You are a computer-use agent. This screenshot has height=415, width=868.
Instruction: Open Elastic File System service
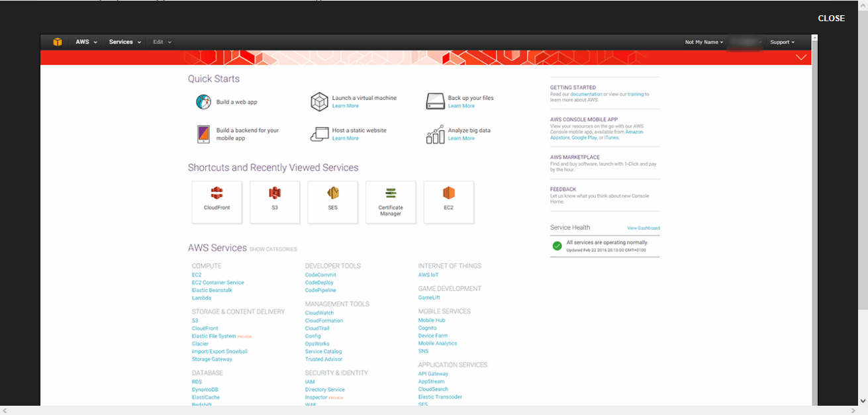pos(214,336)
